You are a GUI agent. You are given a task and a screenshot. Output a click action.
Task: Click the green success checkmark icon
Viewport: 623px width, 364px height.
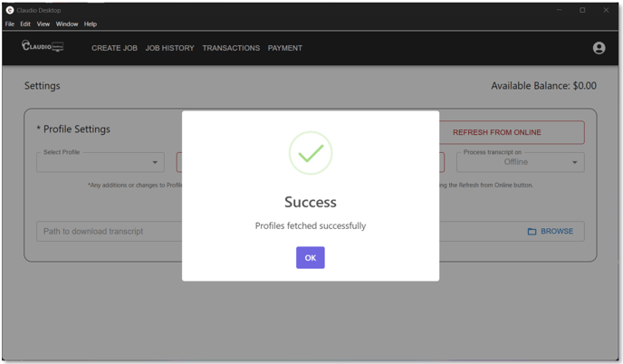coord(310,153)
